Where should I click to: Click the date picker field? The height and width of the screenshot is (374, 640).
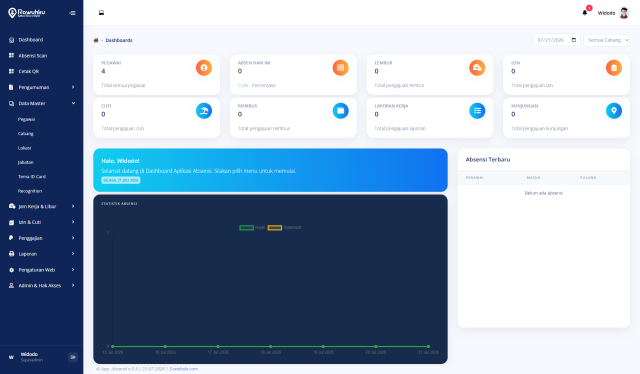coord(556,40)
